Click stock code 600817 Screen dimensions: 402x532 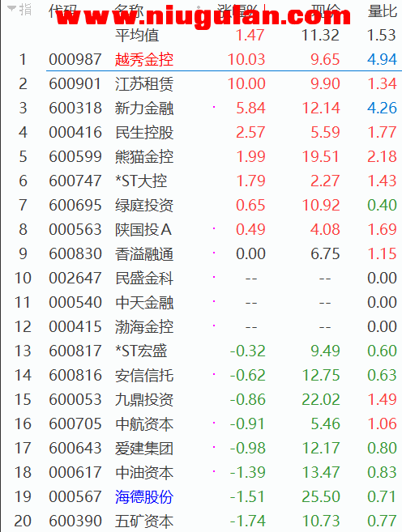pos(75,351)
